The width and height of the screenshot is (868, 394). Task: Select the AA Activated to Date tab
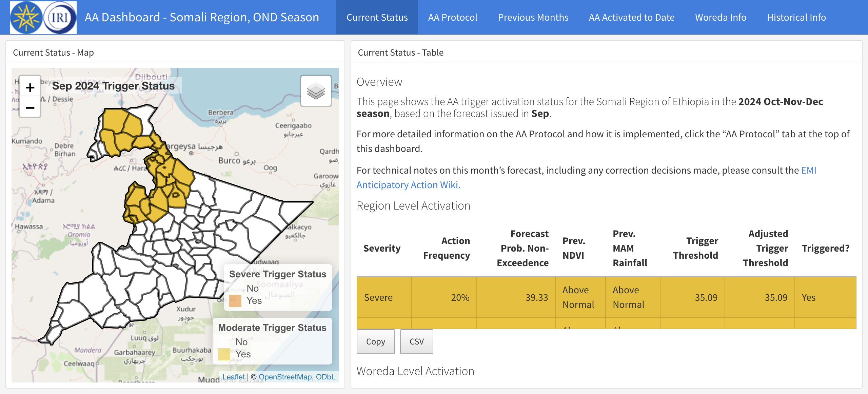point(631,17)
